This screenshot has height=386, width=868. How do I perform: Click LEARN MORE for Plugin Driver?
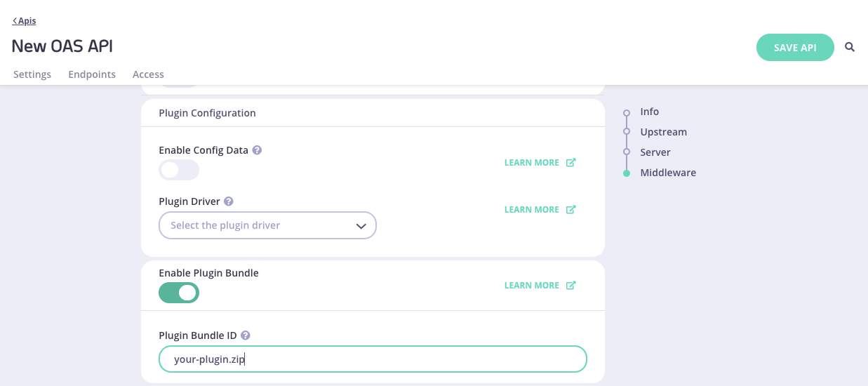pyautogui.click(x=532, y=209)
